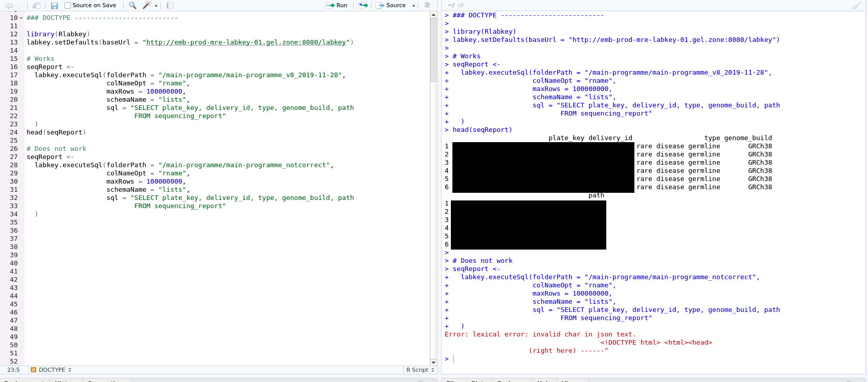Clear the console with broom icon

tap(856, 5)
